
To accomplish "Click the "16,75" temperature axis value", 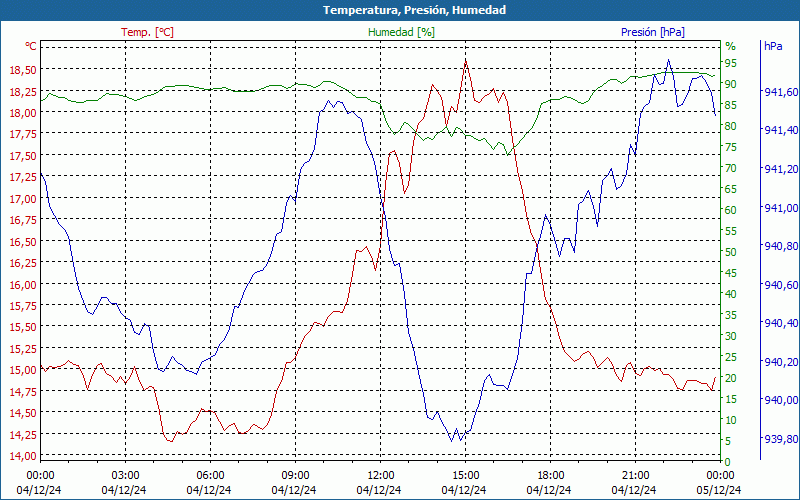I will (x=23, y=220).
